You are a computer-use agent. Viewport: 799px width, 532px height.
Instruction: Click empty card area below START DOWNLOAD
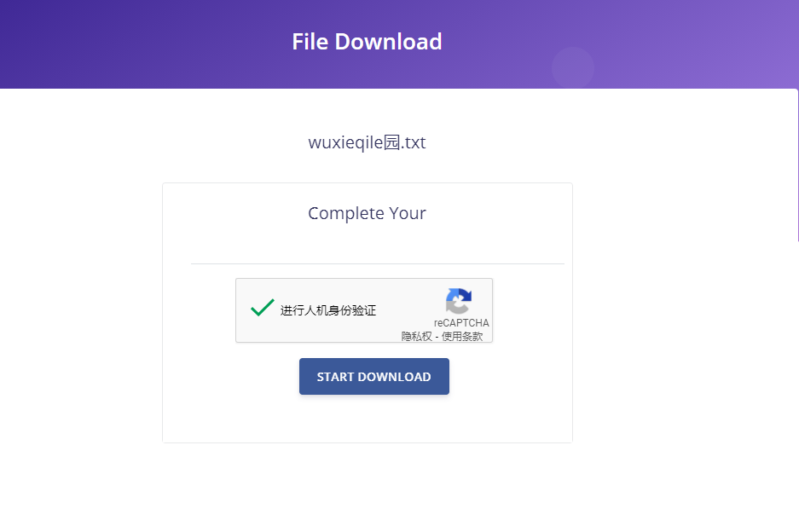coord(367,418)
